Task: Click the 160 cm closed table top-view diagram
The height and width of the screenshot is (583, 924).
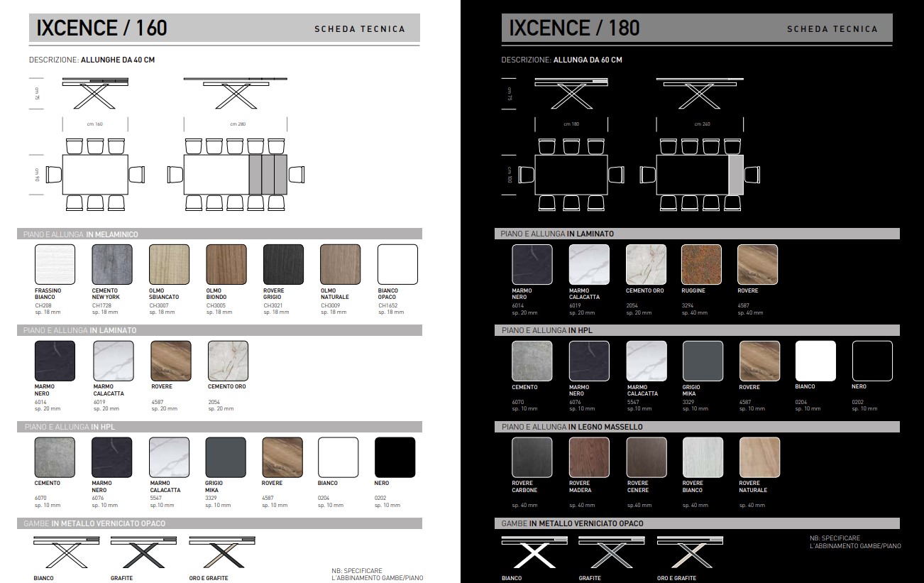Action: point(95,175)
